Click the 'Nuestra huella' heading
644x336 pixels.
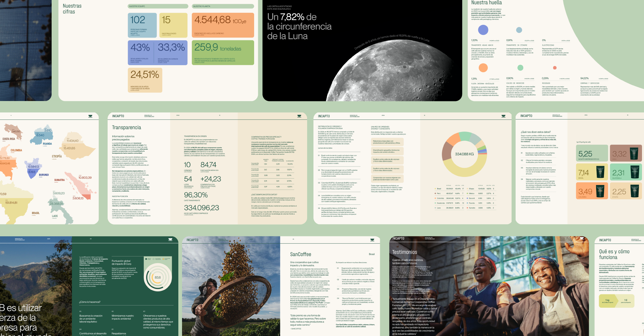click(x=486, y=3)
